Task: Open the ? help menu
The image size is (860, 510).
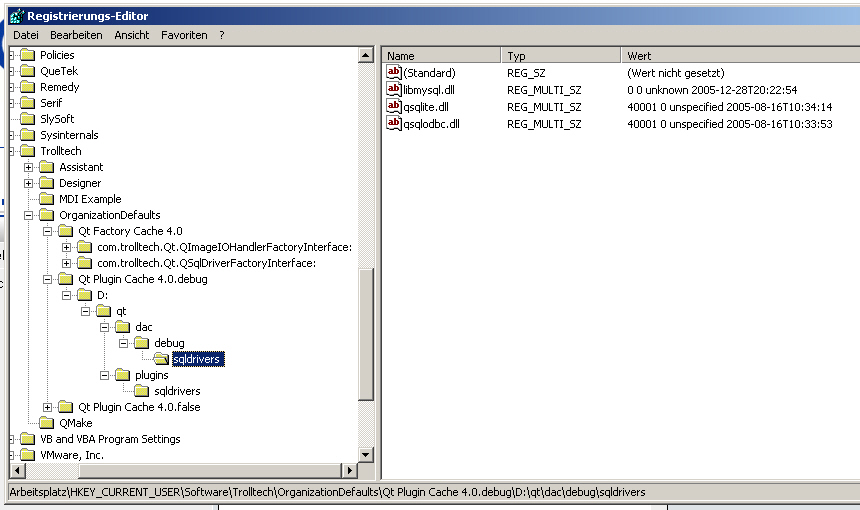Action: (x=222, y=35)
